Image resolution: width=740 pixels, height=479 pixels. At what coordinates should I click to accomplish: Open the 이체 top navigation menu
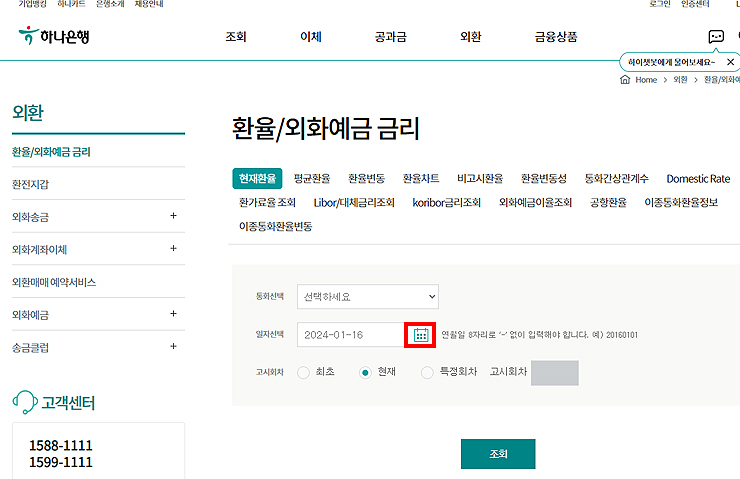[x=311, y=37]
